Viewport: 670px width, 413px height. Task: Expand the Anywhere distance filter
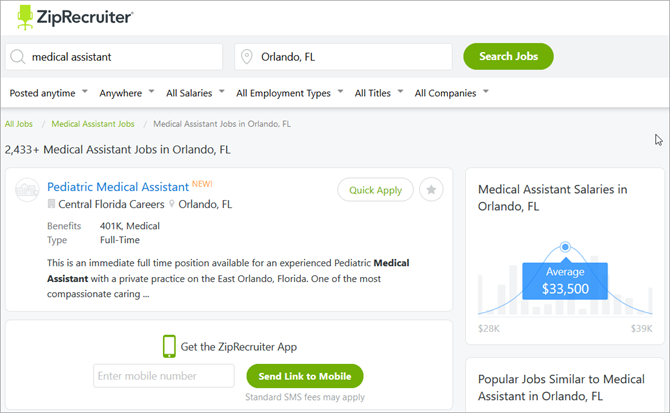pos(127,93)
